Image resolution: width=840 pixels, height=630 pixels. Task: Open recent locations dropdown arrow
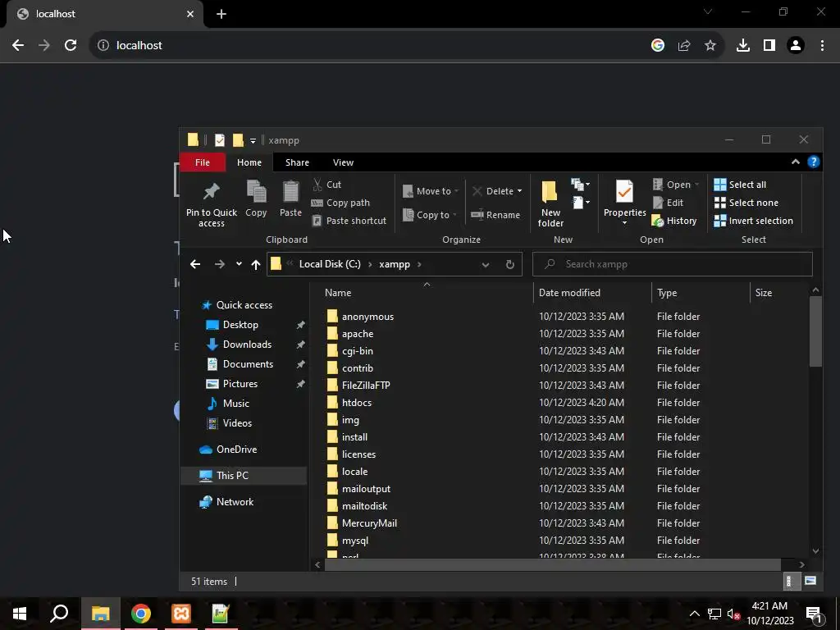tap(239, 264)
